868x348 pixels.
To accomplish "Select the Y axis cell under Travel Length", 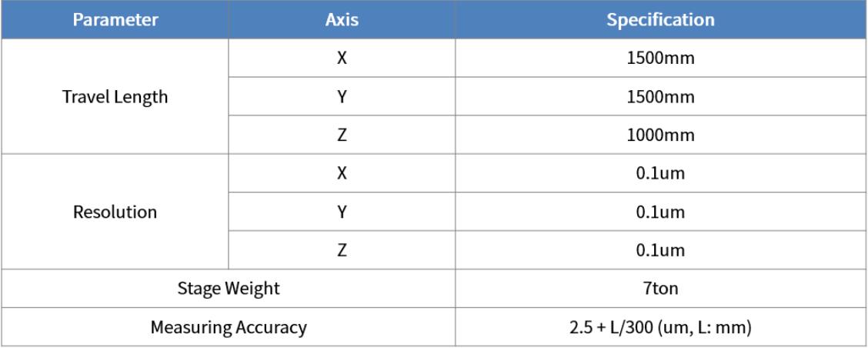I will pyautogui.click(x=342, y=97).
